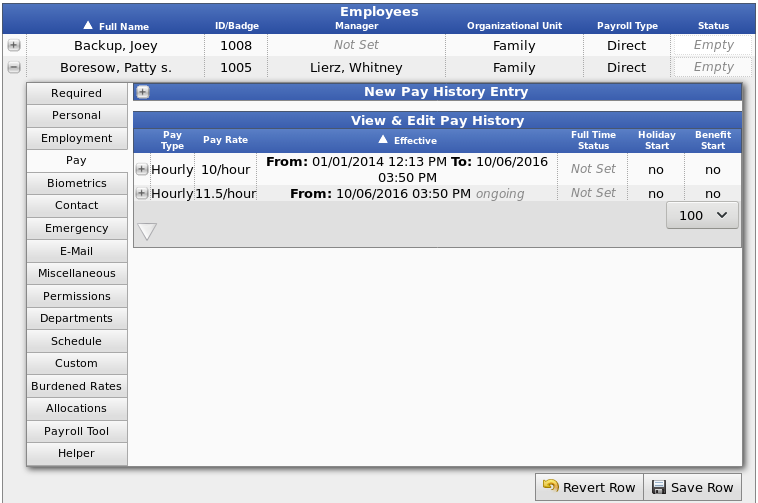Click Boresow, Patty s. name cell
758x503 pixels.
point(116,68)
